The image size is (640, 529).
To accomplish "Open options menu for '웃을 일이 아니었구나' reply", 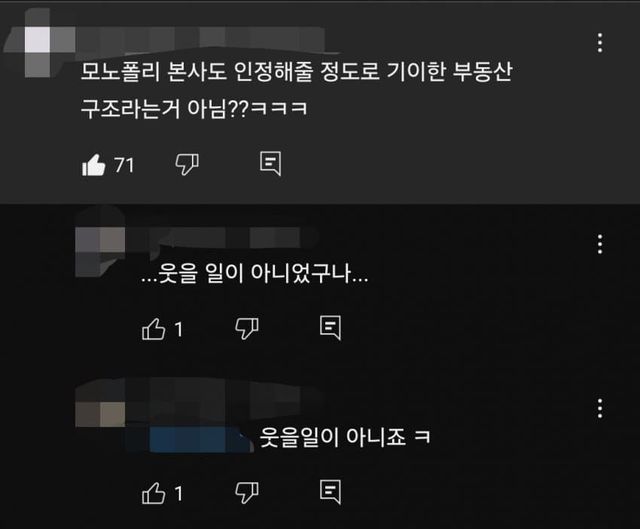I will [x=600, y=244].
